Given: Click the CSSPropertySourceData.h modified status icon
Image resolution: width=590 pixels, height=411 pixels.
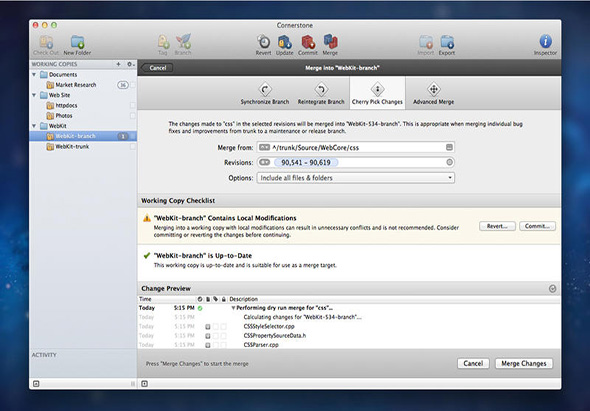Looking at the screenshot, I should click(x=208, y=336).
